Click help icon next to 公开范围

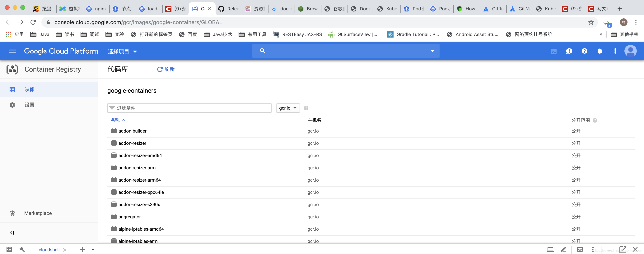coord(595,120)
